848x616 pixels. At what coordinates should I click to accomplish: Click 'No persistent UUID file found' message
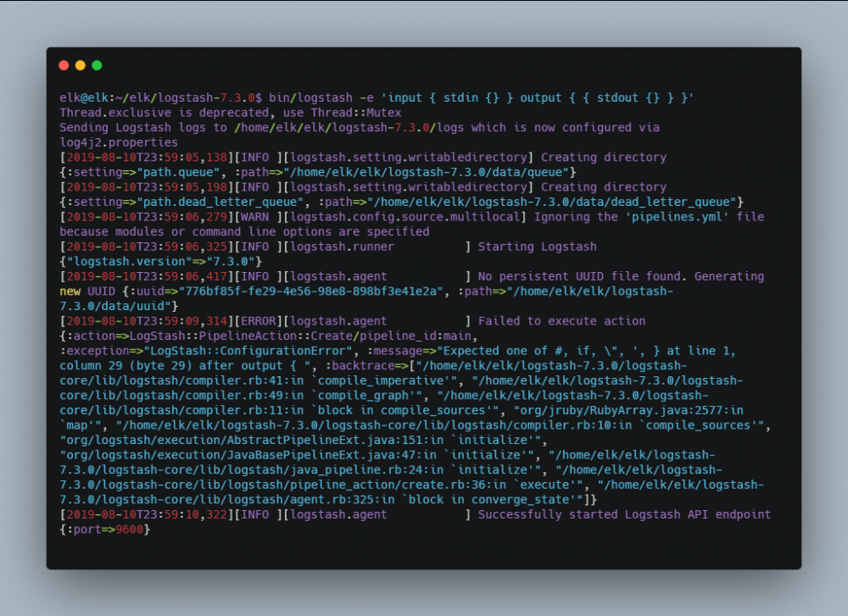578,276
